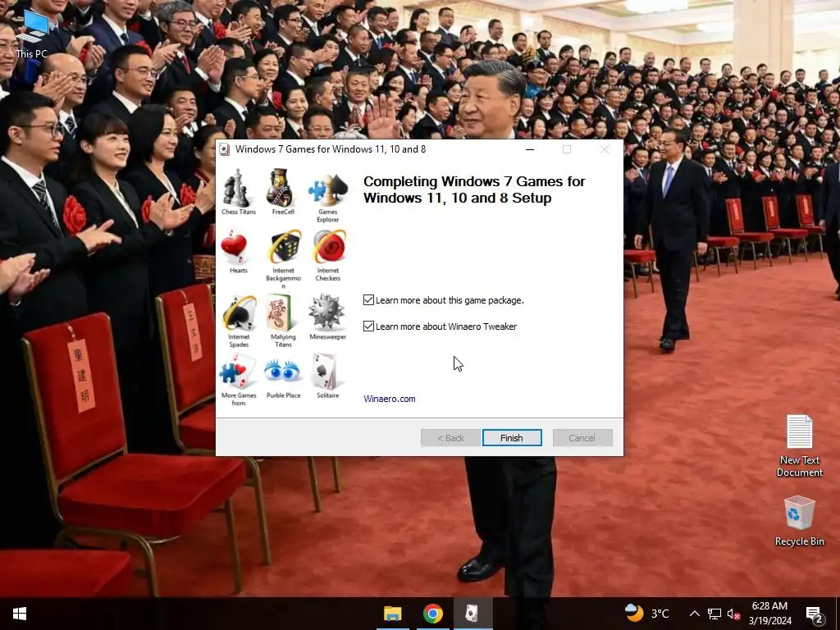This screenshot has width=840, height=630.
Task: Select the This PC desktop icon
Action: click(32, 34)
